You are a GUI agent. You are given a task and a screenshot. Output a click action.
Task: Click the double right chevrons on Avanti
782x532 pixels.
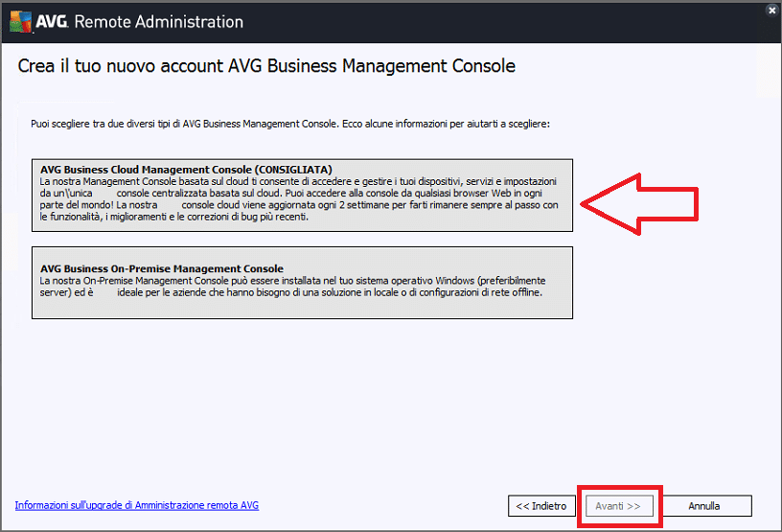pyautogui.click(x=633, y=506)
